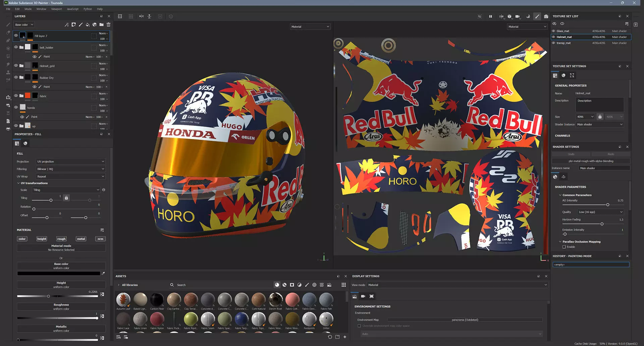
Task: Select the Eraser tool in left toolbar
Action: (8, 33)
